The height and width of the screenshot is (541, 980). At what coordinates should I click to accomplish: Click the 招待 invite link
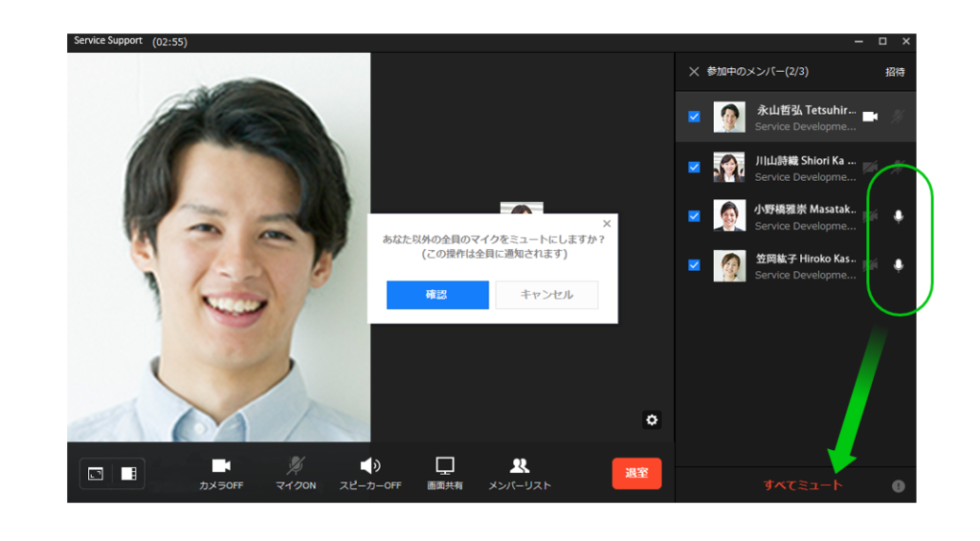pyautogui.click(x=894, y=72)
